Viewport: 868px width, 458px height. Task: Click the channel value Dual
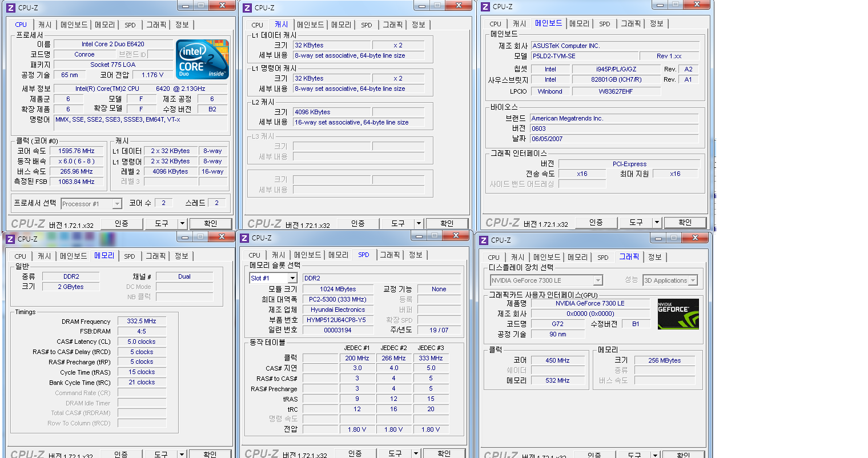coord(184,276)
